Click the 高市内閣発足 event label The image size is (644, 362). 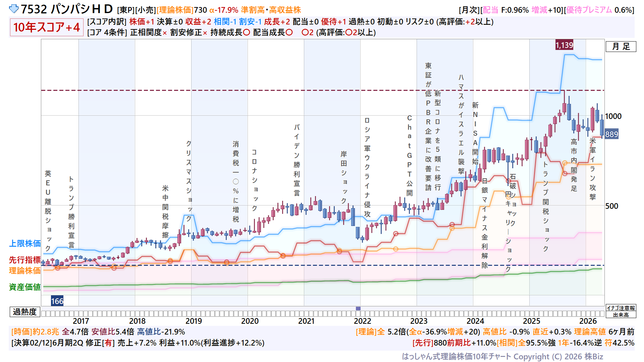(574, 165)
